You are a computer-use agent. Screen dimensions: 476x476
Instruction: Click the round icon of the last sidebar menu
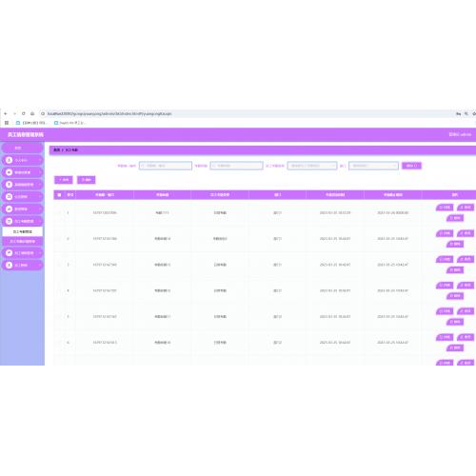point(10,265)
